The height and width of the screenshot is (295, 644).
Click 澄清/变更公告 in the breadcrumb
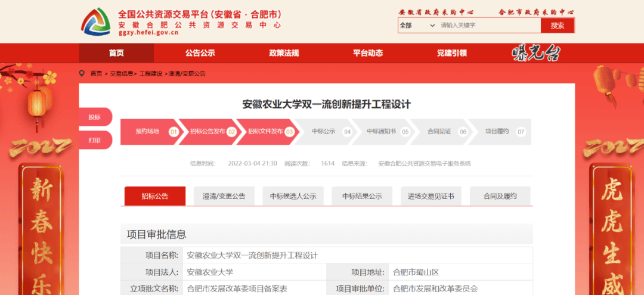pyautogui.click(x=187, y=74)
